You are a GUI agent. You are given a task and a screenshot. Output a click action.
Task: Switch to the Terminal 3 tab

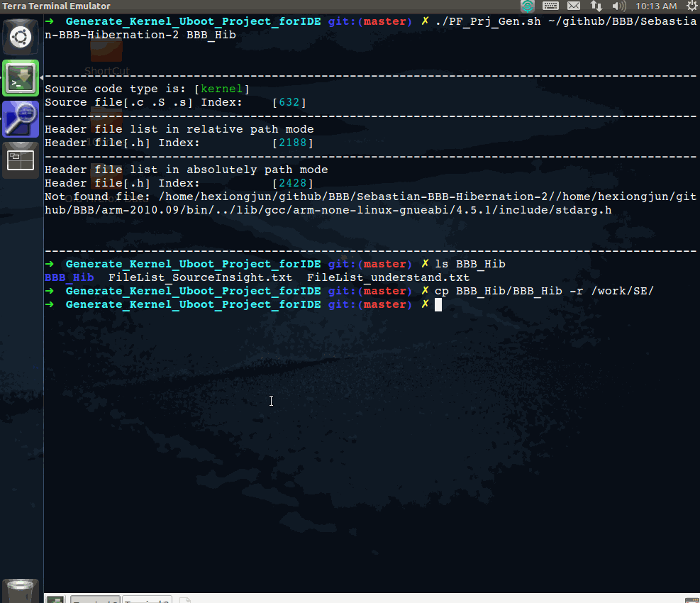coord(147,600)
